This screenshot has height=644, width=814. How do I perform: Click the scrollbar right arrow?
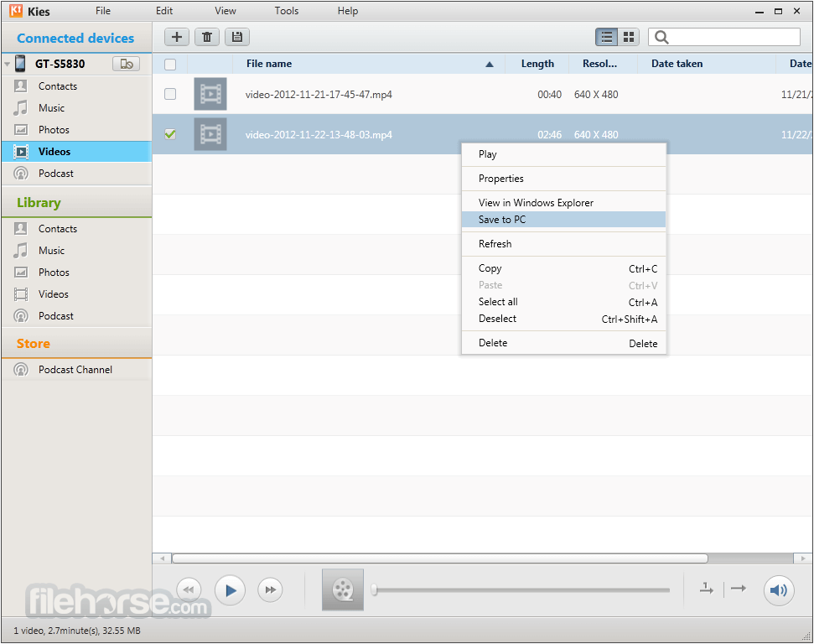tap(802, 558)
